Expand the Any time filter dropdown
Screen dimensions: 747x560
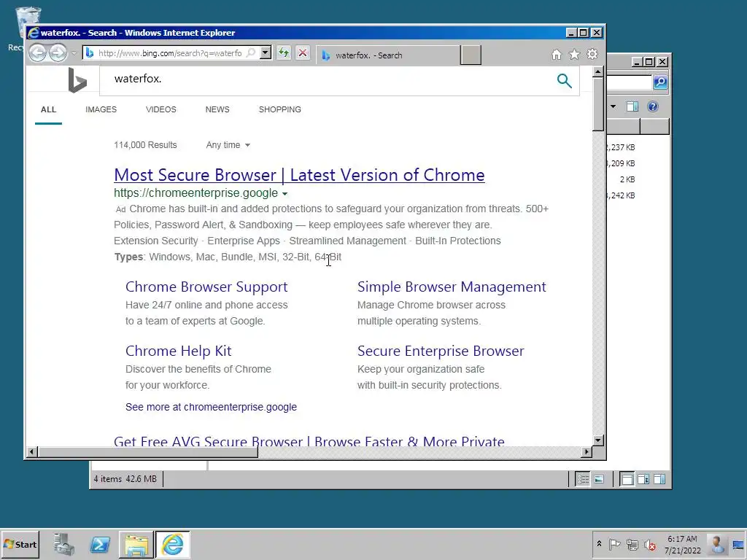coord(228,145)
